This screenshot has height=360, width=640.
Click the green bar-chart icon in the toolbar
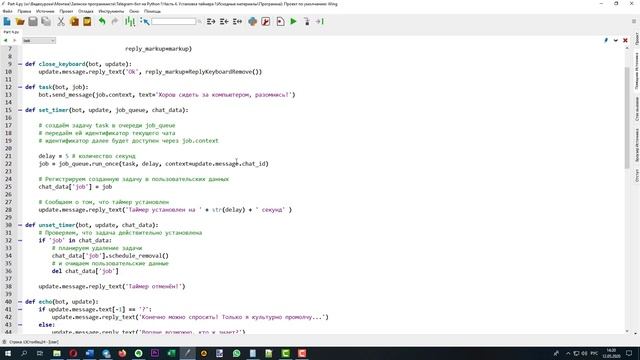pos(130,21)
